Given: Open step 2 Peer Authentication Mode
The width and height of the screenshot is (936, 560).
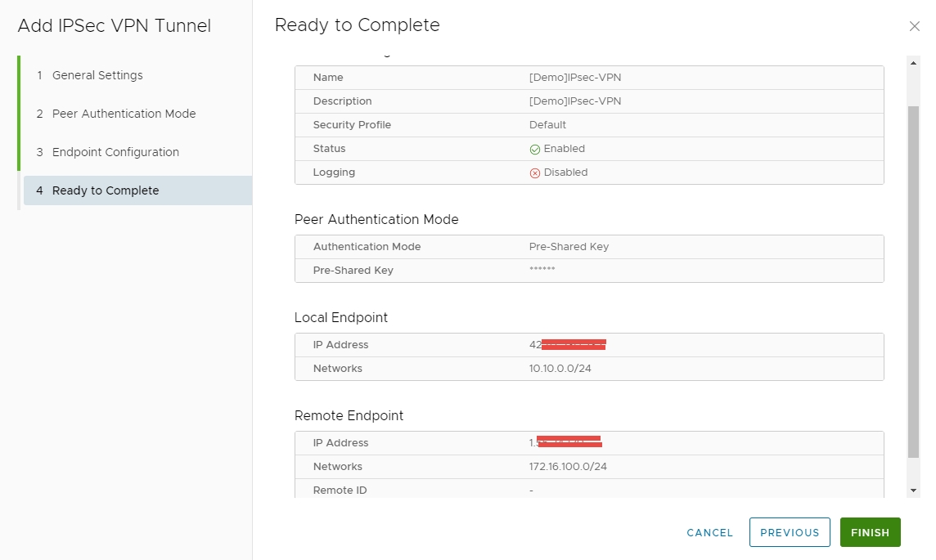Looking at the screenshot, I should [124, 114].
